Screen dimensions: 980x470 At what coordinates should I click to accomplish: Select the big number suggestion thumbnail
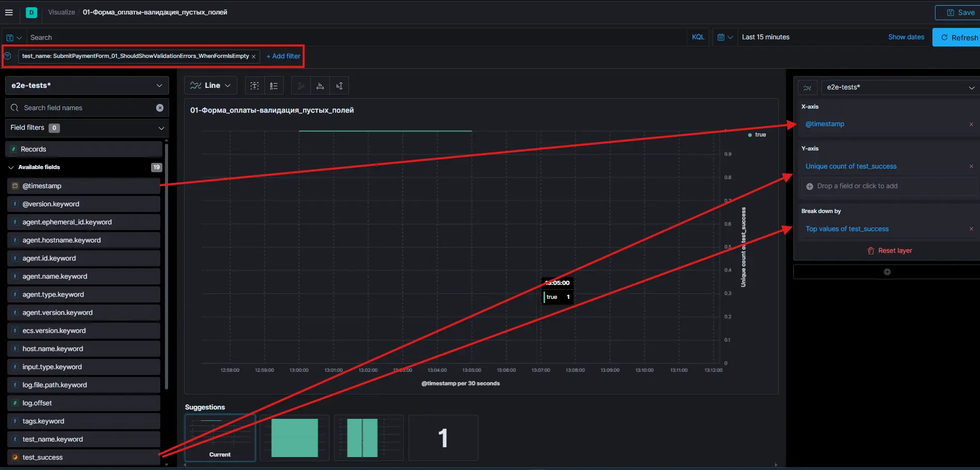(x=443, y=437)
